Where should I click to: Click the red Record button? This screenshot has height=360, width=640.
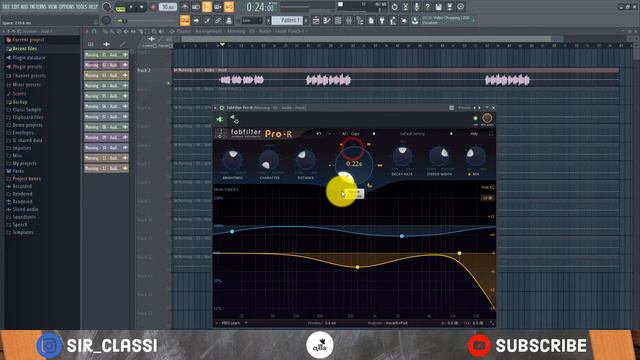tap(153, 7)
